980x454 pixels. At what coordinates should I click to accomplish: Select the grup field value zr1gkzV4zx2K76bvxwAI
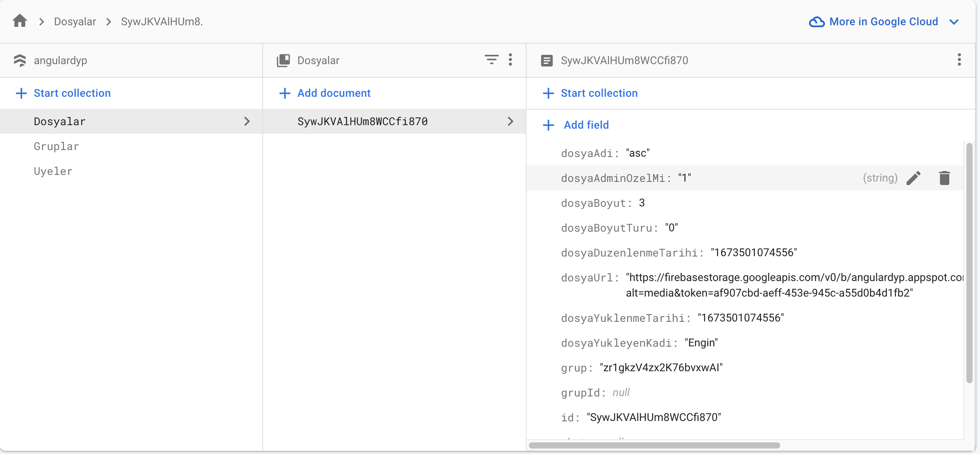point(661,368)
